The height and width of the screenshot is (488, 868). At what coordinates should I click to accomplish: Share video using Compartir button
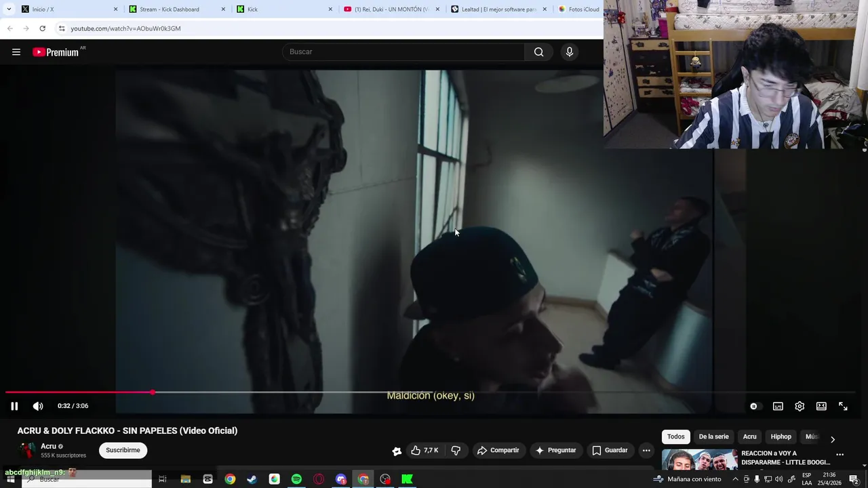[498, 450]
